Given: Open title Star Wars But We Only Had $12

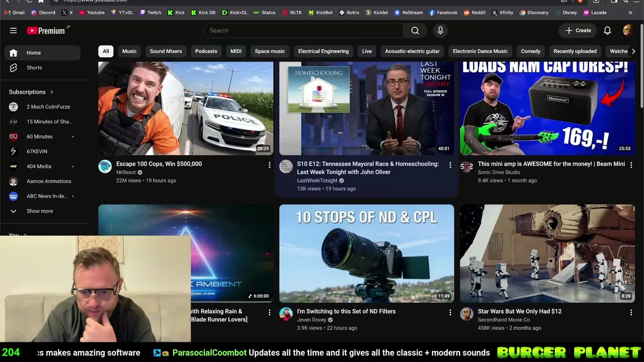Looking at the screenshot, I should click(520, 311).
